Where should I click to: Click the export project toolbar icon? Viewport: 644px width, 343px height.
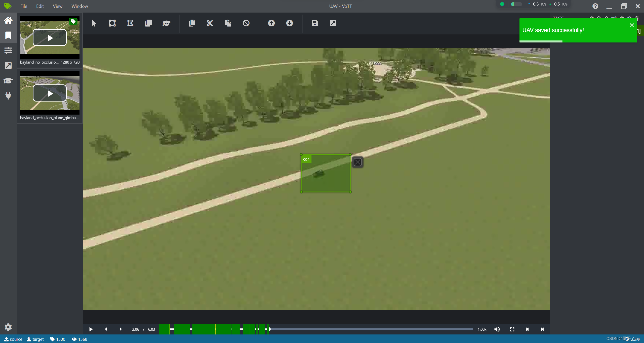[333, 23]
